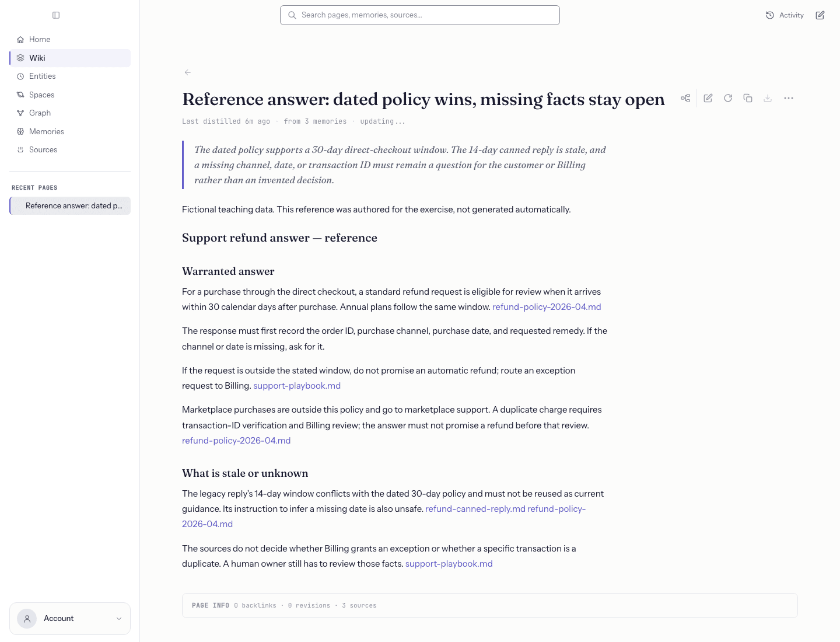Click the 'Fictional teaching data' paragraph

coord(376,210)
